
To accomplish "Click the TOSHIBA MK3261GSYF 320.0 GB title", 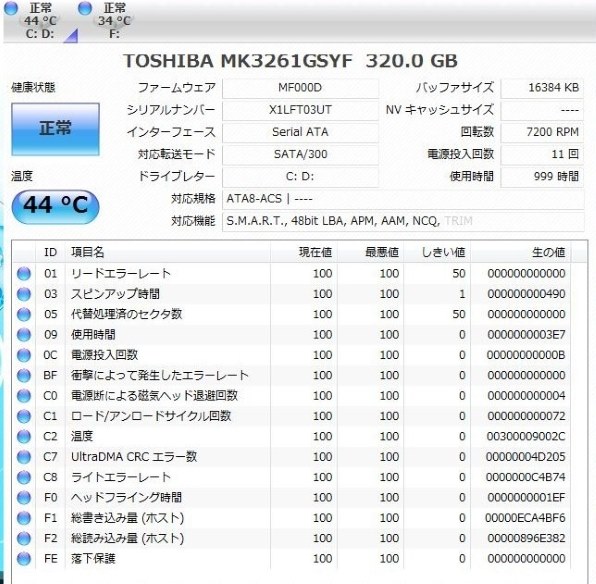I will (290, 61).
